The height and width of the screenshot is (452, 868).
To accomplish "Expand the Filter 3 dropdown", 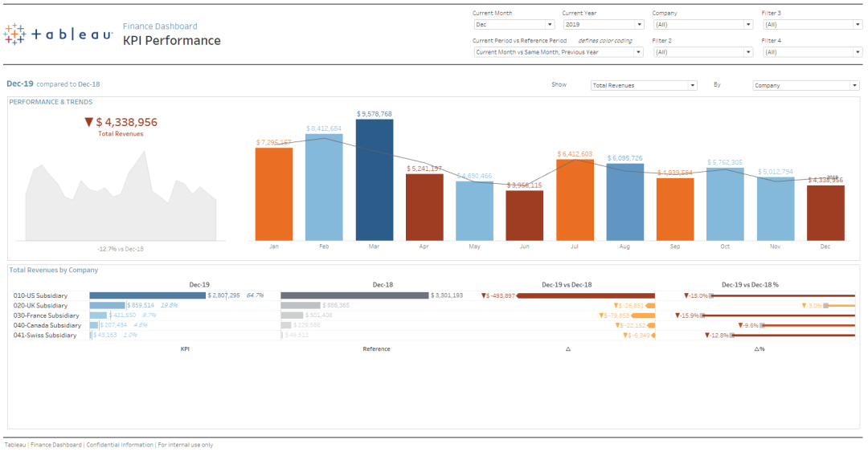I will pyautogui.click(x=812, y=24).
